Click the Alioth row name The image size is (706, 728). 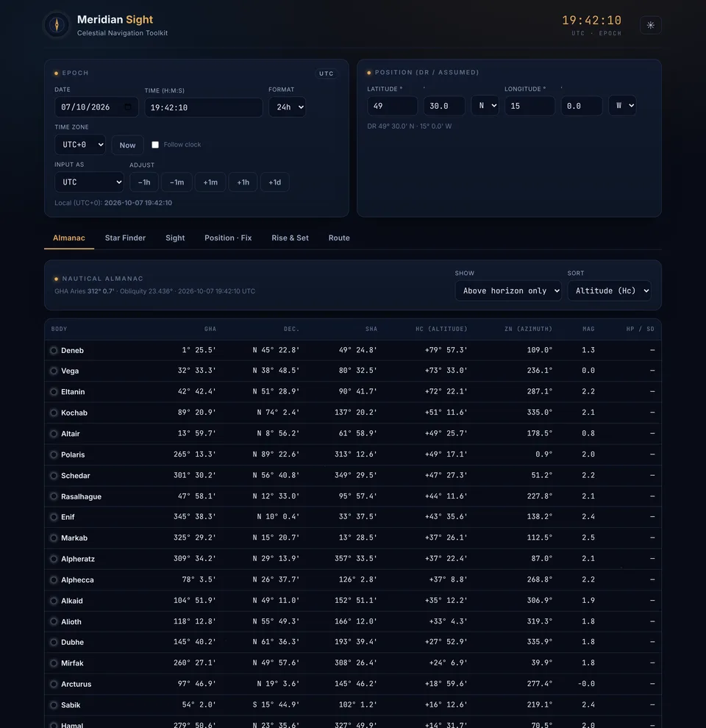pyautogui.click(x=71, y=621)
